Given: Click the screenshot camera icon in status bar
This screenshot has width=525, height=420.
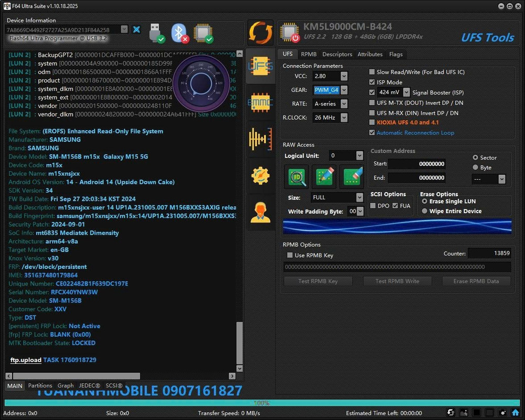Looking at the screenshot, I should click(x=502, y=413).
